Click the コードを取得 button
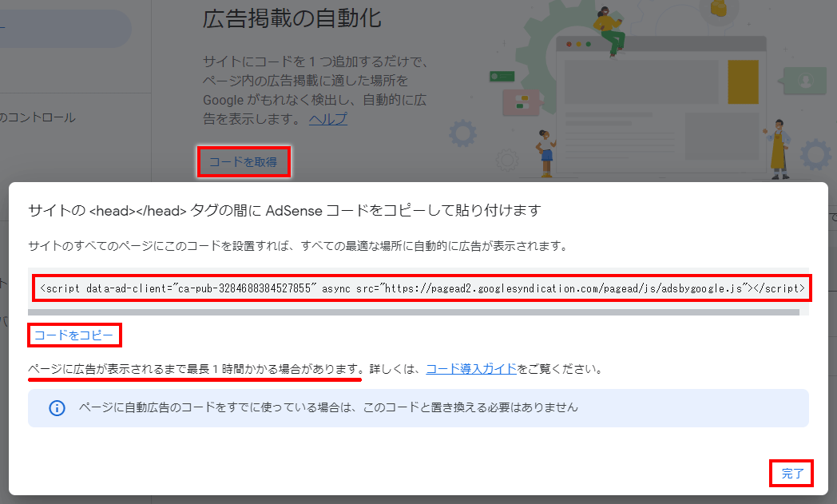 click(244, 162)
